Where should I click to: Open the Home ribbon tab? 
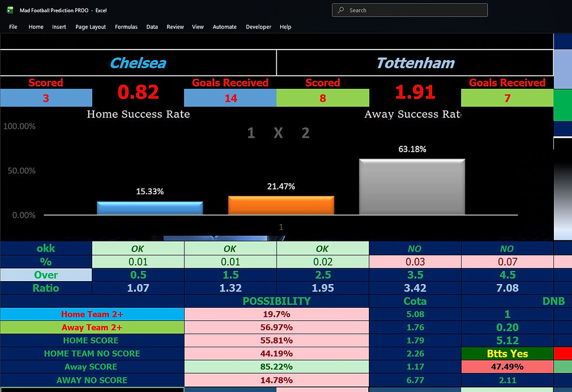point(36,27)
